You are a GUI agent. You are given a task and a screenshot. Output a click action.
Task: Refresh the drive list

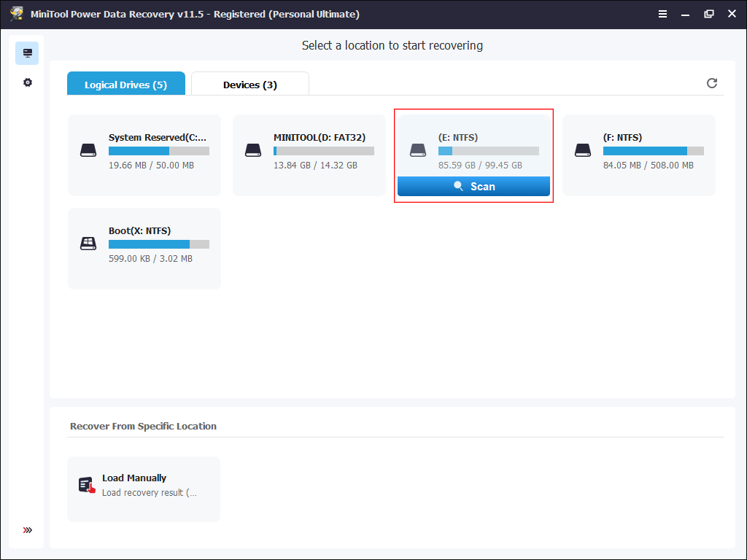[712, 83]
